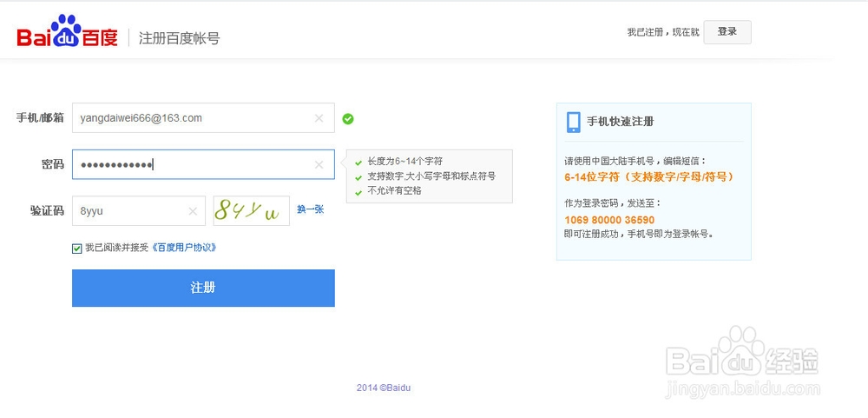This screenshot has height=418, width=868.
Task: Click the blue mobile phone icon
Action: 574,122
